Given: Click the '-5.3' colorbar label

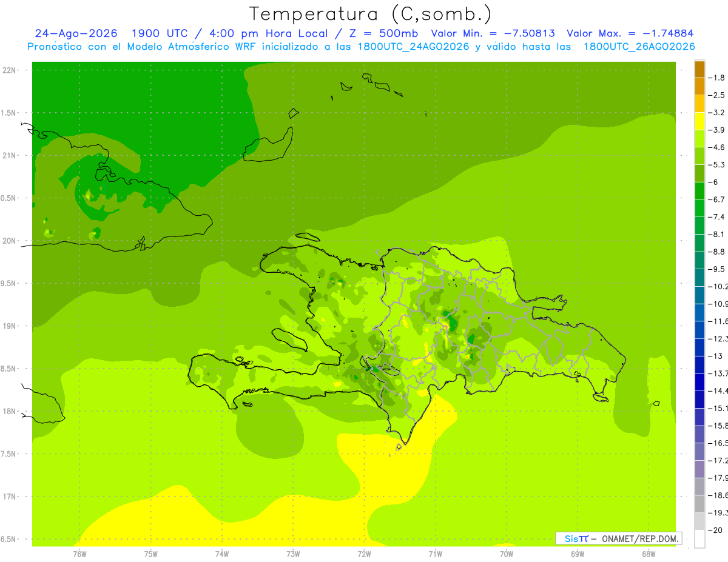Looking at the screenshot, I should click(x=717, y=165).
